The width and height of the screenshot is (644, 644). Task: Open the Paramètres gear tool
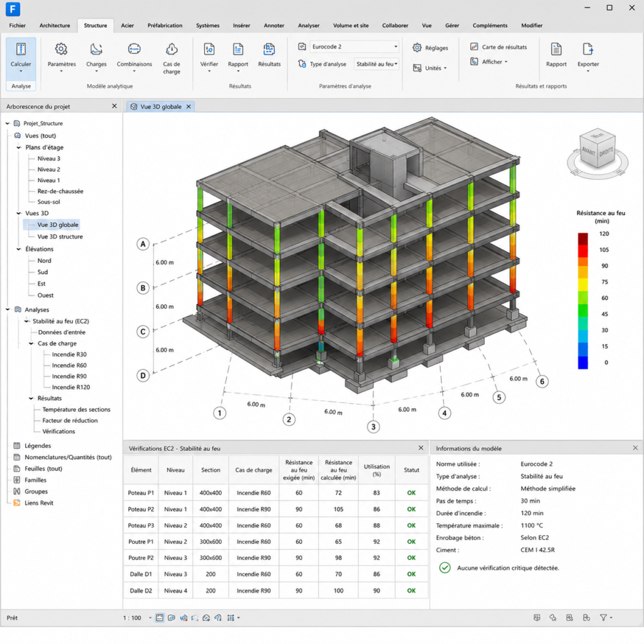pos(61,49)
